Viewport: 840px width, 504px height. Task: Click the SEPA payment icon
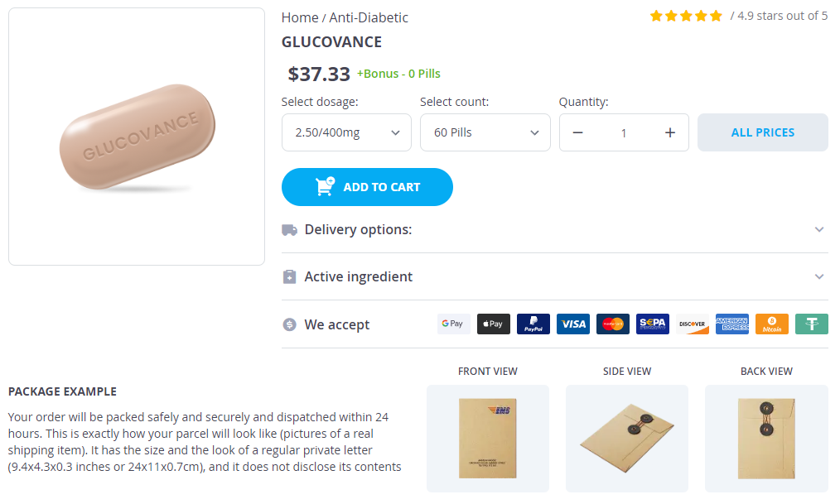652,324
